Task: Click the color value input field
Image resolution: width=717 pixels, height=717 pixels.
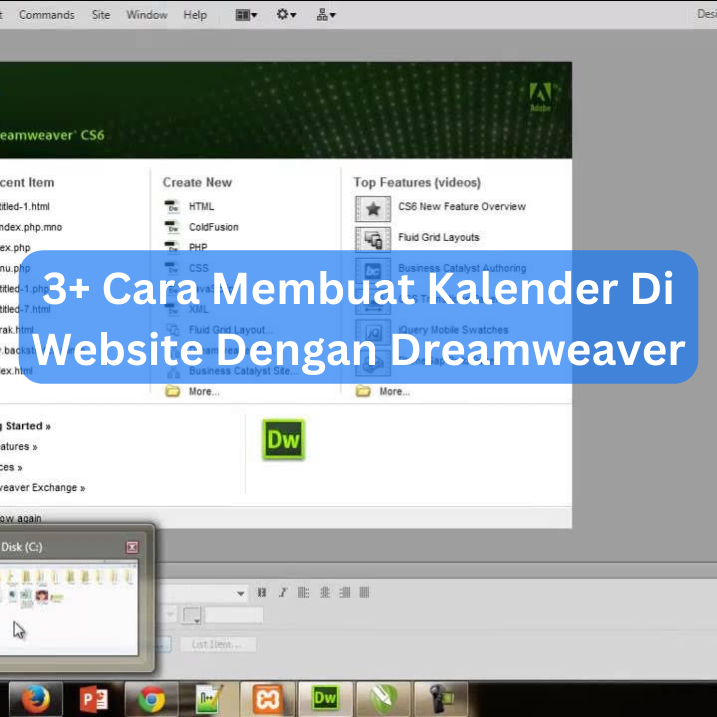Action: tap(234, 615)
